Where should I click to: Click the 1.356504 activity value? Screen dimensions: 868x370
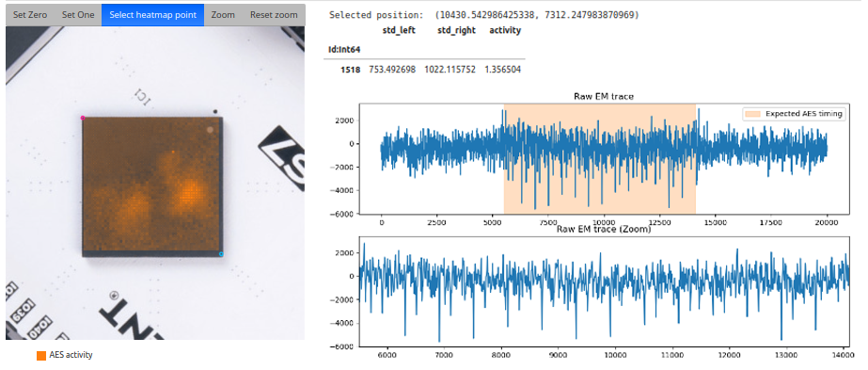tap(502, 70)
